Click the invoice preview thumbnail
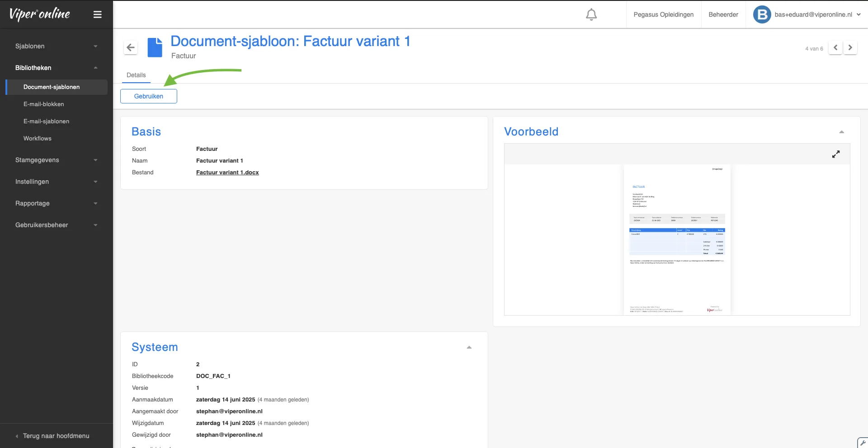868x448 pixels. pos(677,239)
